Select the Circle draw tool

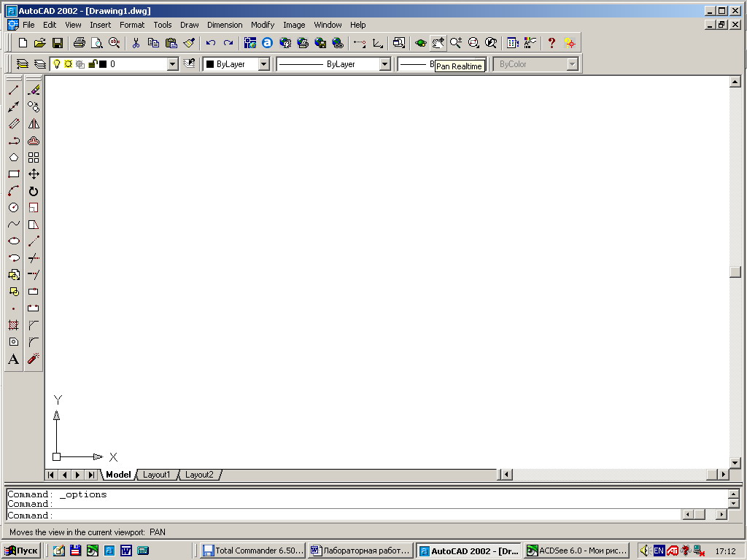pyautogui.click(x=14, y=208)
